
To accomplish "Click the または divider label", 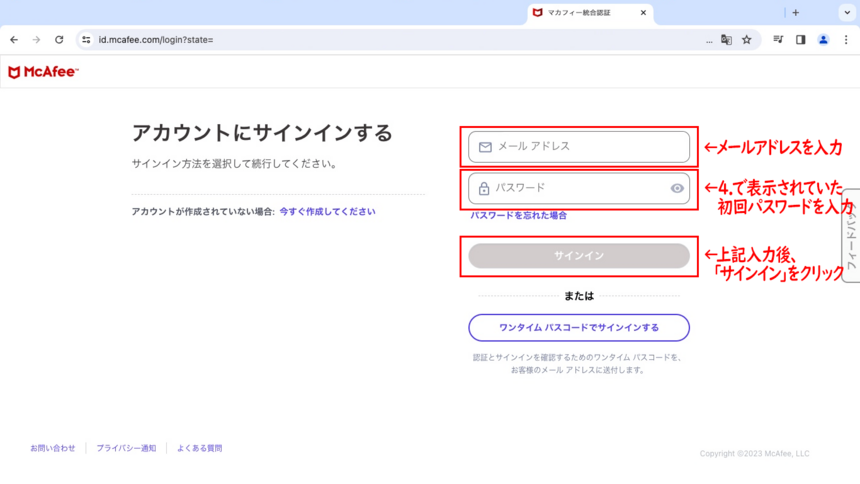I will pyautogui.click(x=579, y=296).
